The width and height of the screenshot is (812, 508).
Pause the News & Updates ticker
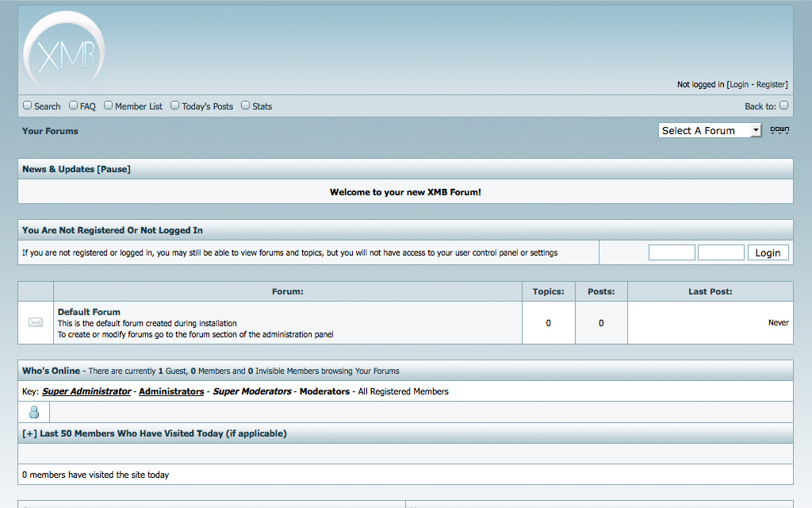[113, 169]
